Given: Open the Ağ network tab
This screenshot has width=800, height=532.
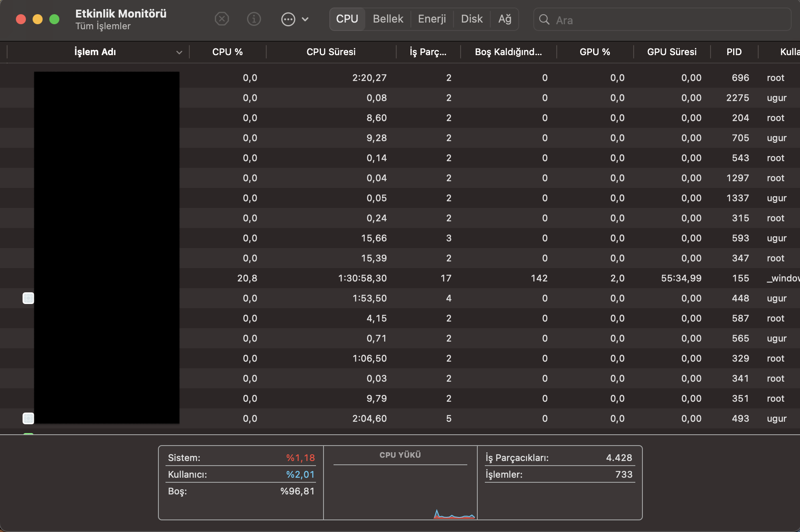Looking at the screenshot, I should [x=504, y=19].
